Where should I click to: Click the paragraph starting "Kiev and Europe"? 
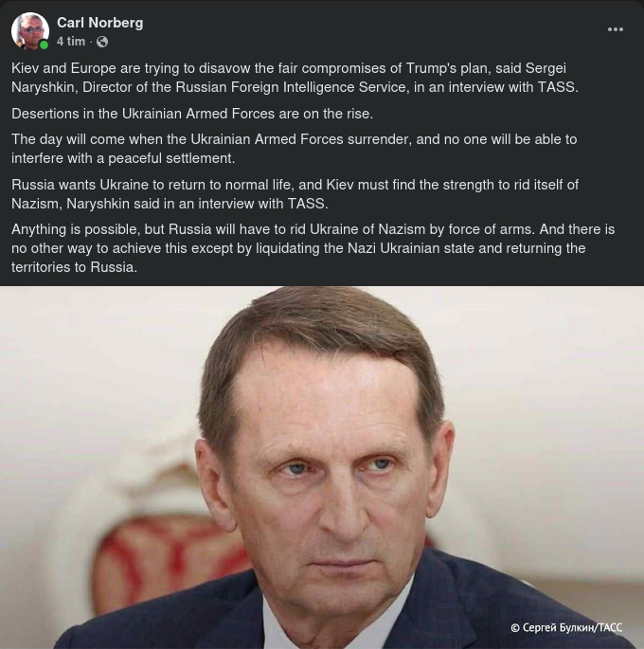pos(295,78)
